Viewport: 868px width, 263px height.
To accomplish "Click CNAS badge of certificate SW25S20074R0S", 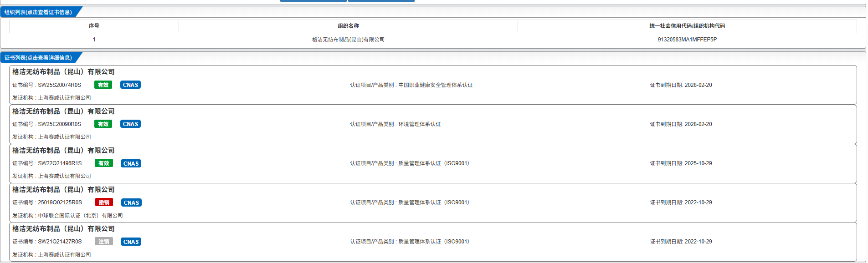I will click(130, 85).
